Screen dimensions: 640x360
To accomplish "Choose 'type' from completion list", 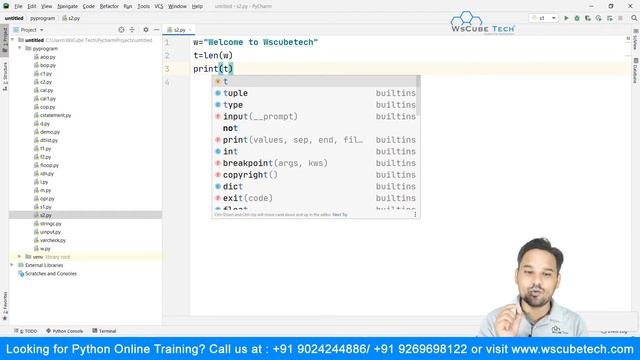I will point(315,105).
